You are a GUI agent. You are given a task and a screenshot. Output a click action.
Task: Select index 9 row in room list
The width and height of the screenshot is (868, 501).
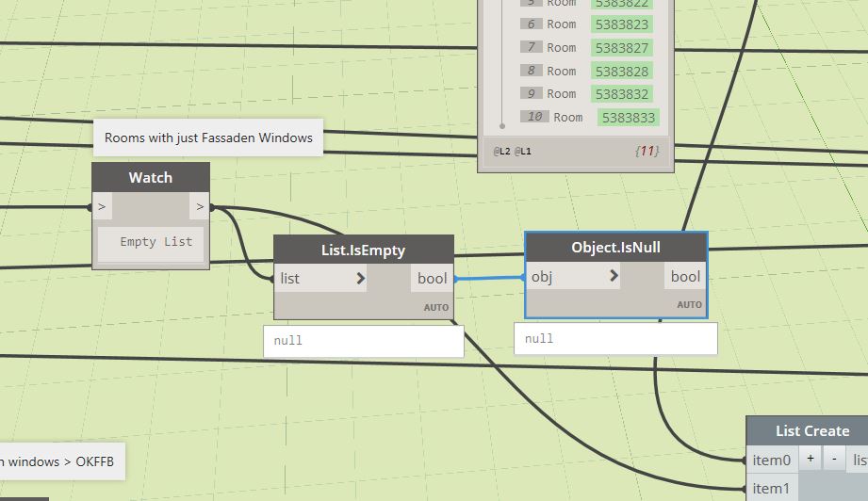(x=587, y=94)
